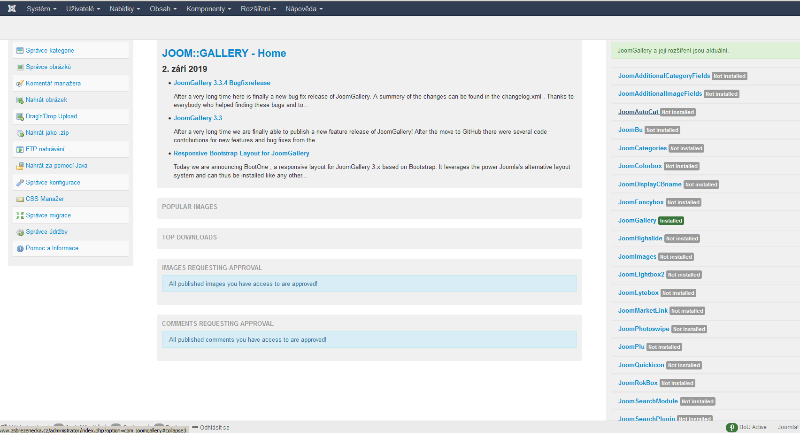
Task: Click the Joomla logo in the top bar
Action: pyautogui.click(x=12, y=9)
